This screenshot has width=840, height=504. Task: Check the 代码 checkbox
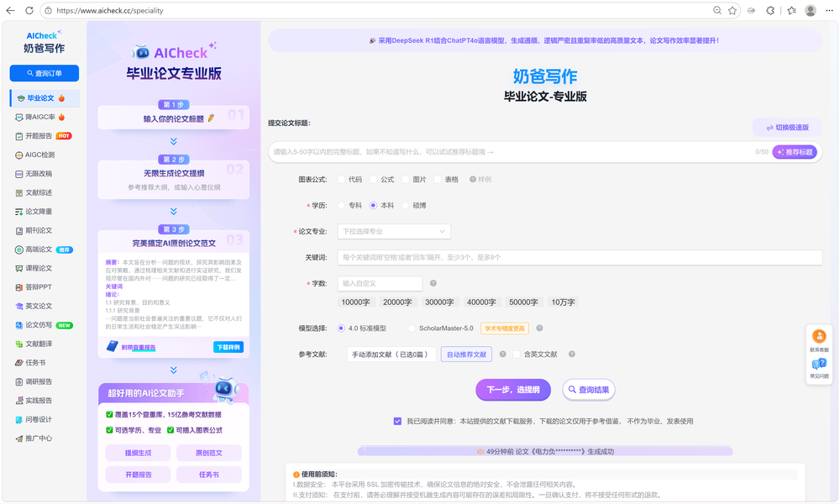341,180
